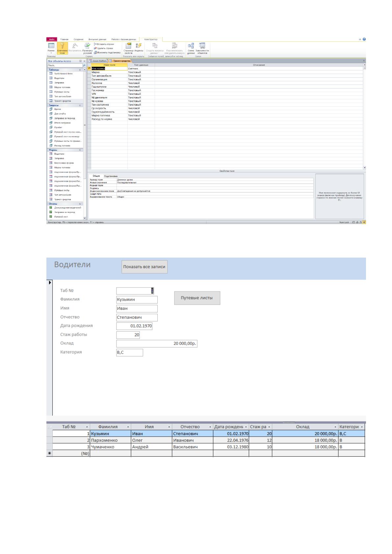Click the Индексы lightning icon
Viewport: 392px width, 554px height.
pos(139,46)
